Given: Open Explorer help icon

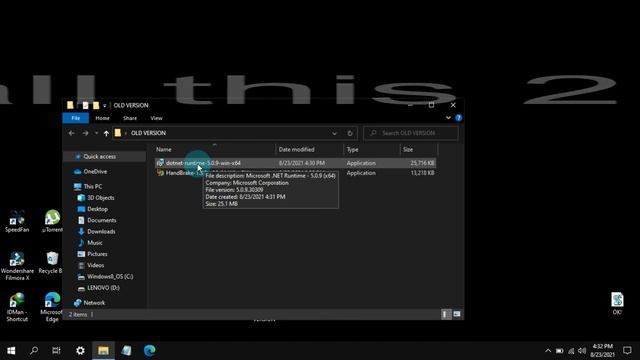Looking at the screenshot, I should [x=458, y=118].
